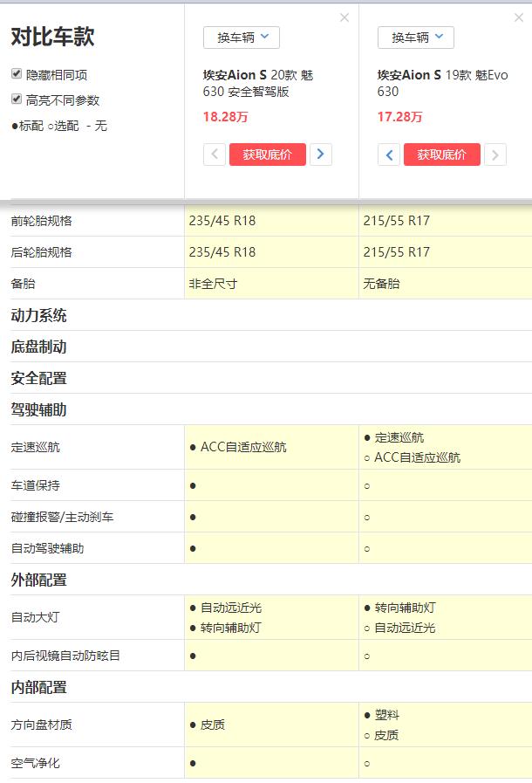Image resolution: width=532 pixels, height=783 pixels.
Task: Click left arrow under the 17.28万 car
Action: point(389,155)
